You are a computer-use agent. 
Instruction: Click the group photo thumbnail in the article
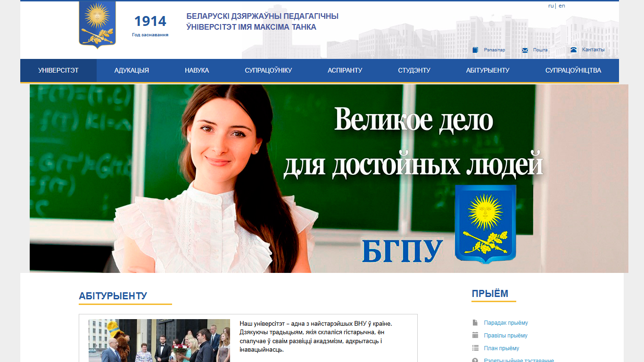tap(159, 340)
